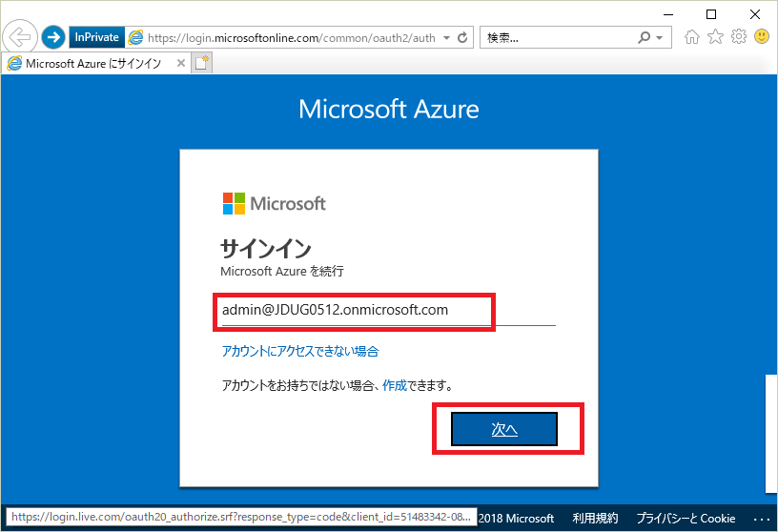
Task: Click the smiley feedback icon
Action: (x=762, y=36)
